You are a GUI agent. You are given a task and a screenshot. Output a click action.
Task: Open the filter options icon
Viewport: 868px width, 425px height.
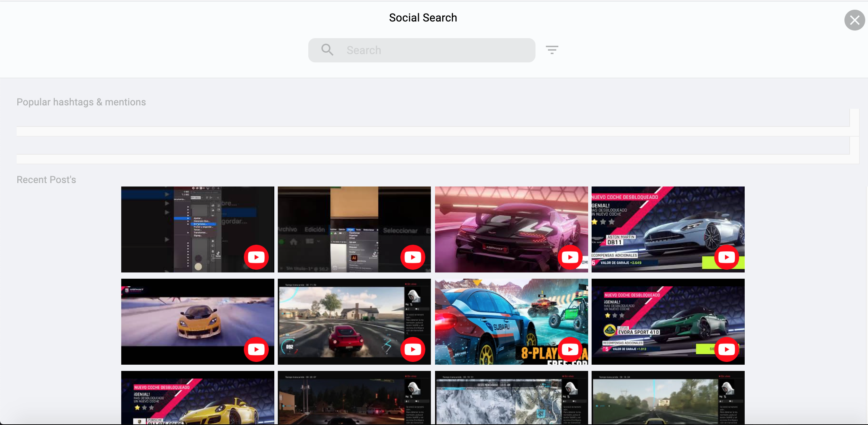coord(552,50)
